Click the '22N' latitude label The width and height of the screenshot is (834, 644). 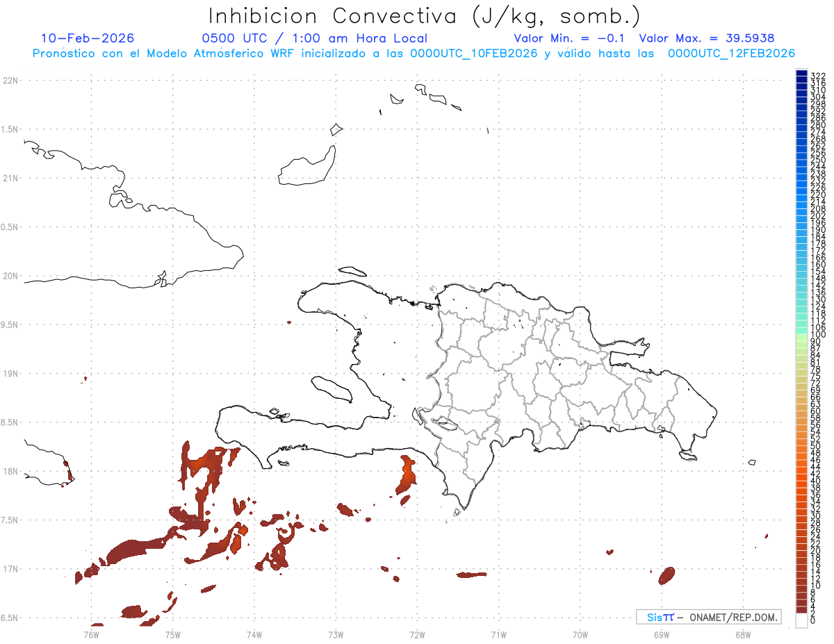tap(10, 80)
